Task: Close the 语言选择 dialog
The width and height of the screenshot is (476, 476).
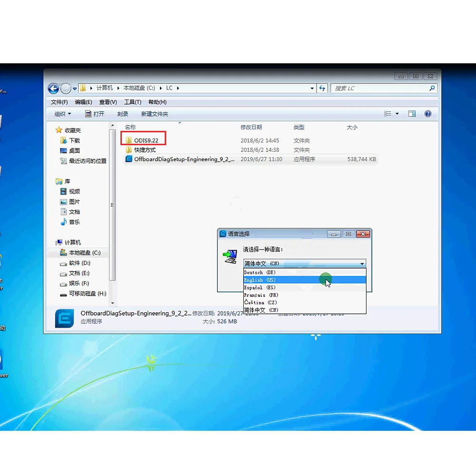Action: pos(363,234)
